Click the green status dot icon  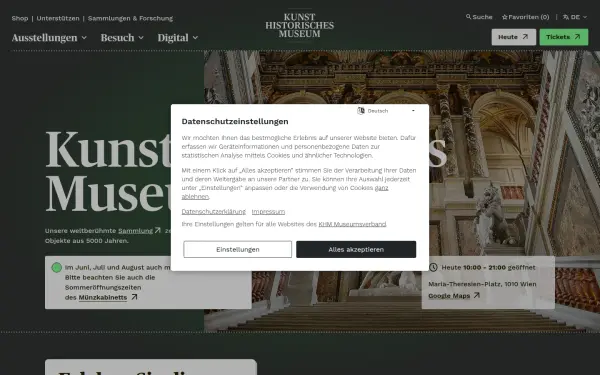click(57, 267)
